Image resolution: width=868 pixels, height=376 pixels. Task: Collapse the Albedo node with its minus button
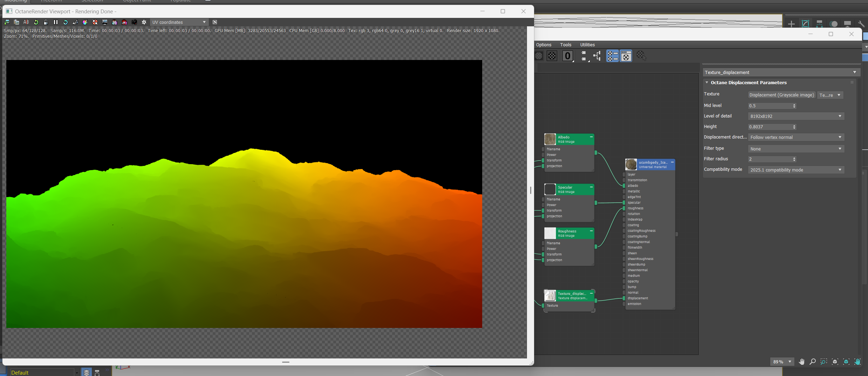[x=592, y=137]
